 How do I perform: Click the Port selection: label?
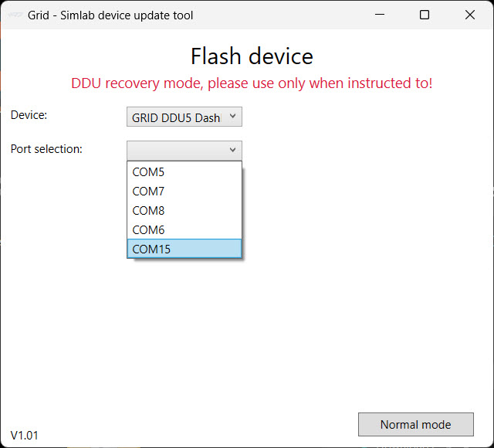(x=46, y=149)
